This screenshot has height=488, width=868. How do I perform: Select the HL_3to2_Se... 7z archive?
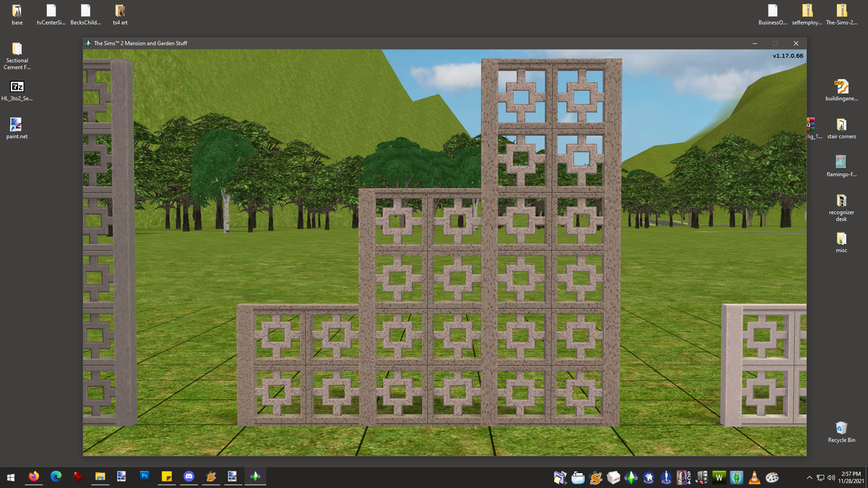17,91
